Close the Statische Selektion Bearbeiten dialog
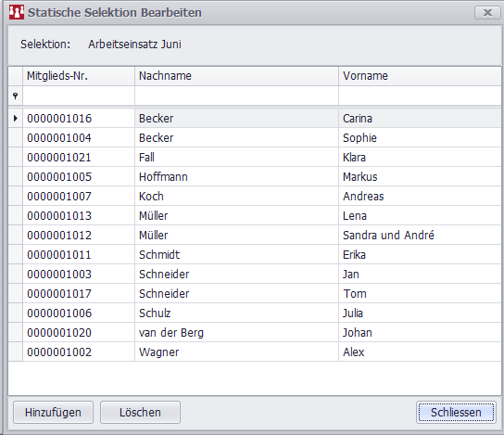 487,12
